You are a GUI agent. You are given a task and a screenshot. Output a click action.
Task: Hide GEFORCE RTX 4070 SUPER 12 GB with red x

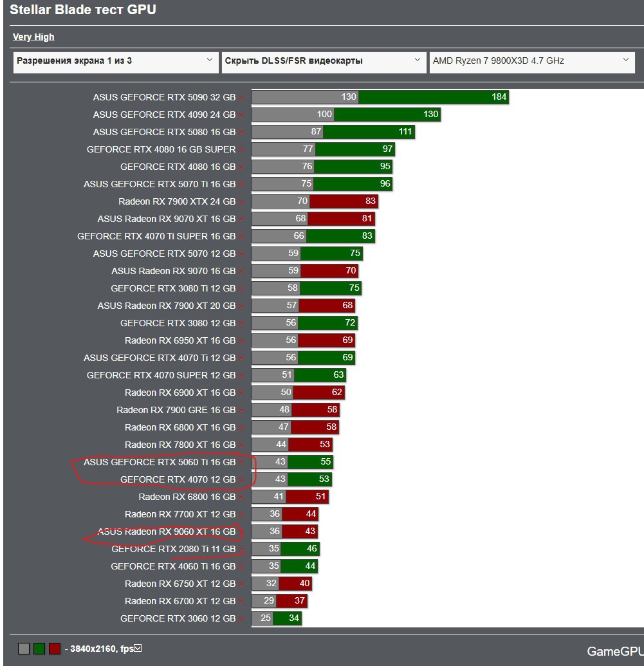tap(241, 376)
